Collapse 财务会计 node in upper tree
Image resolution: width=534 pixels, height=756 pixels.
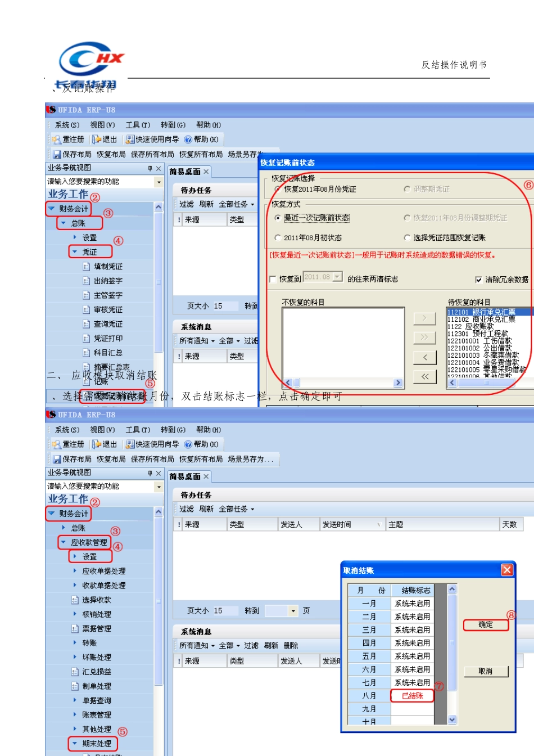51,209
